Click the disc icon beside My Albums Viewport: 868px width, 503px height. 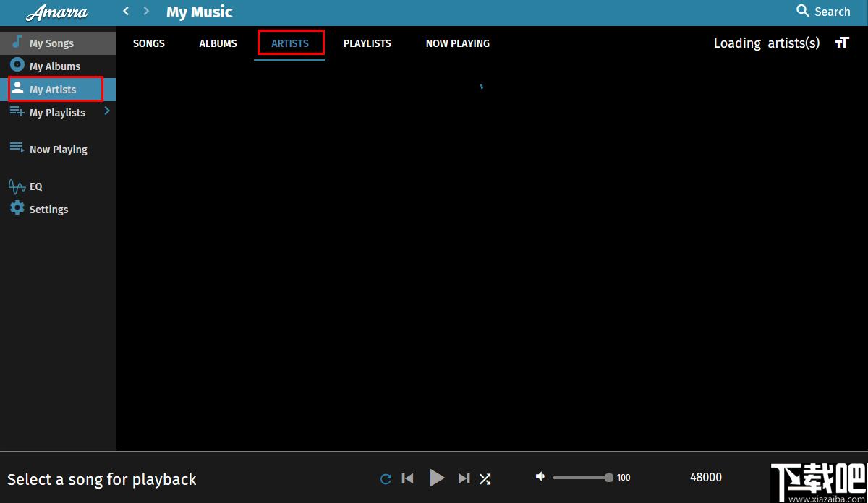(17, 65)
